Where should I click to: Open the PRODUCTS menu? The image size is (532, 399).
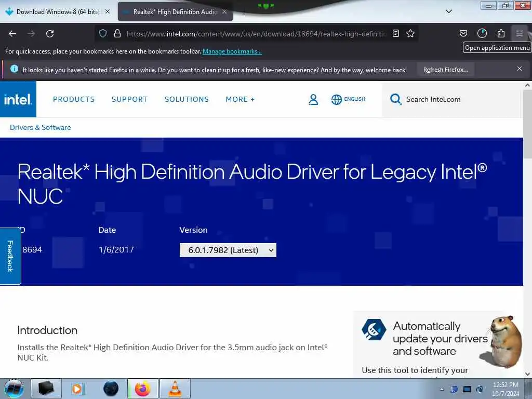tap(74, 99)
